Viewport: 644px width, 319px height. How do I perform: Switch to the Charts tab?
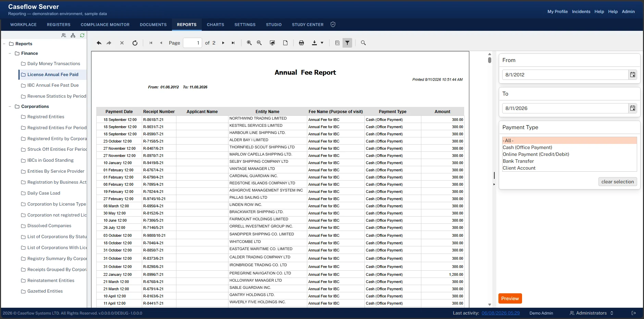click(215, 25)
